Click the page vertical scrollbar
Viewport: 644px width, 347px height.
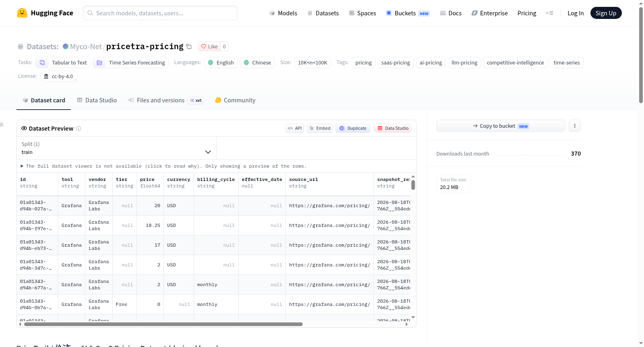click(x=641, y=54)
